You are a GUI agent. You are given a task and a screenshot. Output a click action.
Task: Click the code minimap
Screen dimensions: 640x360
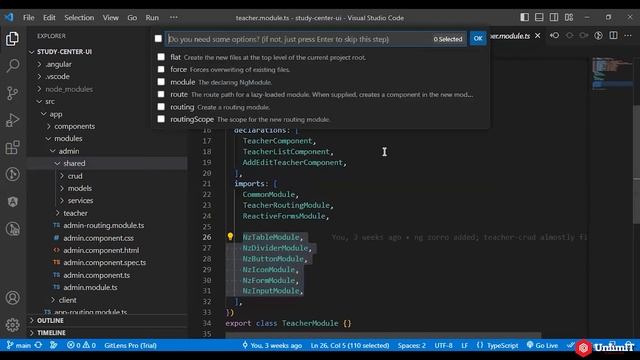612,73
